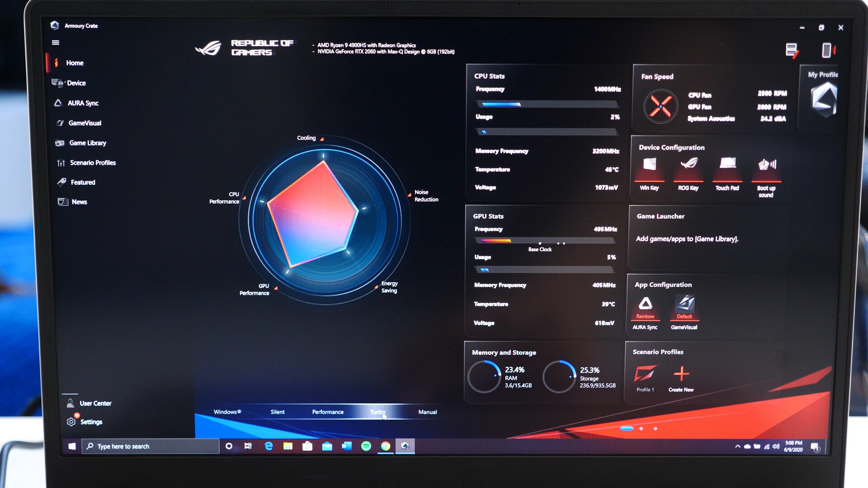Click Energy Saving label on radar chart
Image resolution: width=868 pixels, height=488 pixels.
[x=389, y=287]
